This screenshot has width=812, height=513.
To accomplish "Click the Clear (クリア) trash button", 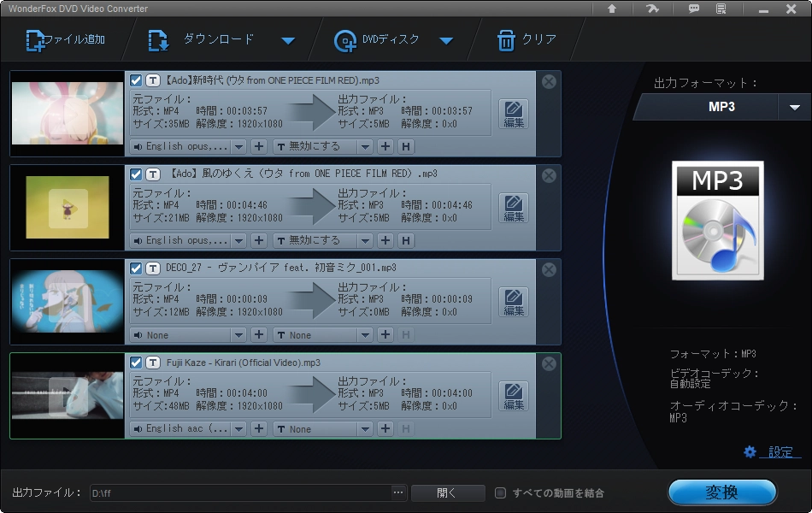I will click(x=527, y=40).
